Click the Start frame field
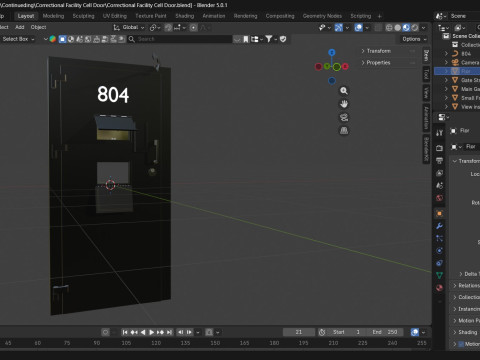The height and width of the screenshot is (360, 480). click(347, 332)
